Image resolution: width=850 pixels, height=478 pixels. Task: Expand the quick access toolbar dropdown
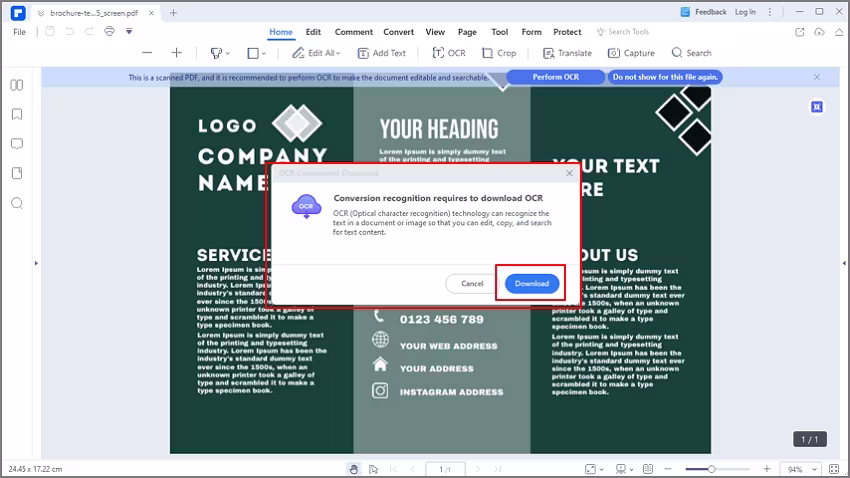click(129, 31)
